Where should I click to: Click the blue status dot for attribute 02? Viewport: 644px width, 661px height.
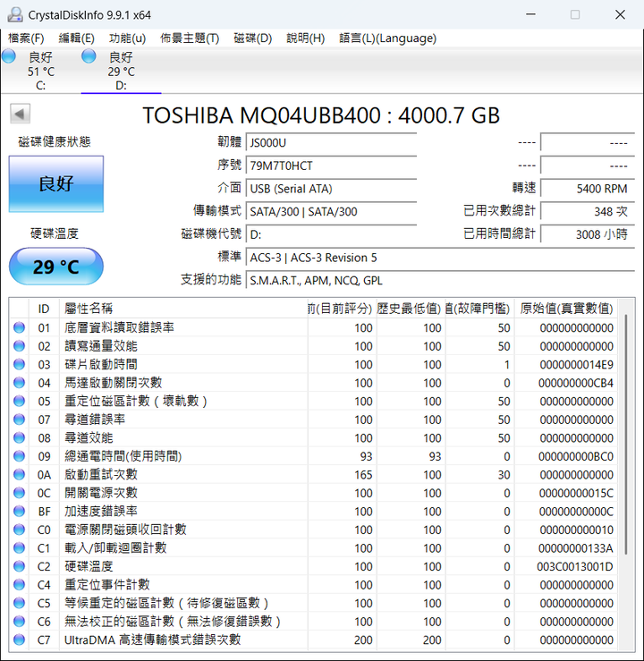19,345
